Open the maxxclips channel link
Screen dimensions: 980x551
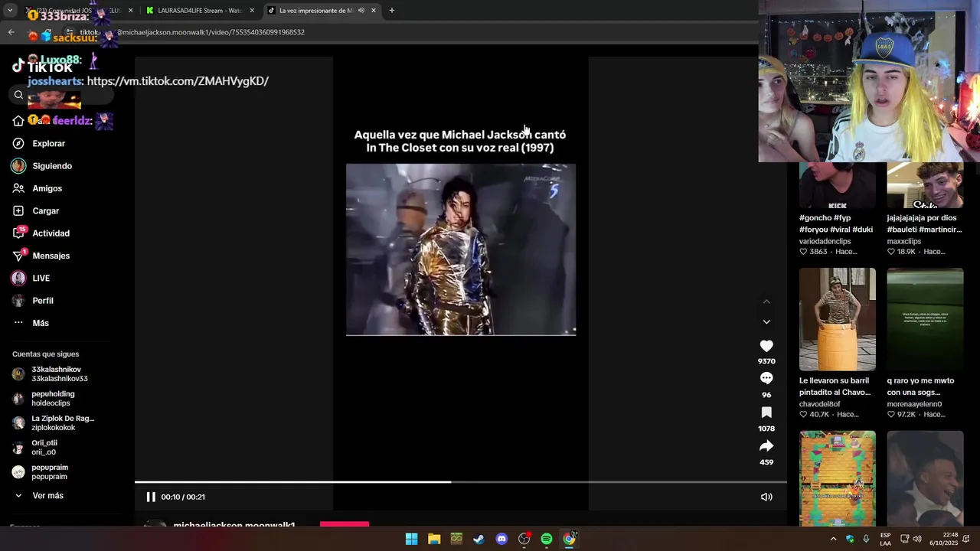[904, 241]
